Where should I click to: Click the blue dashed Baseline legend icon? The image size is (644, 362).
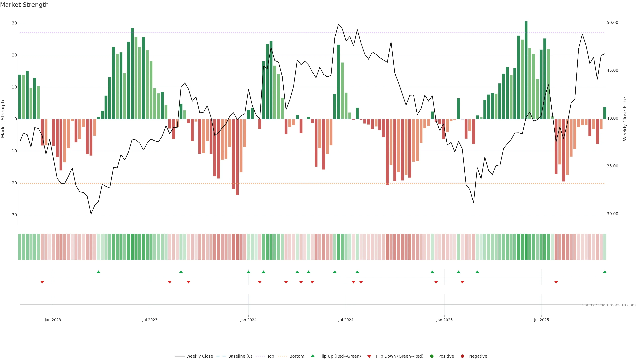[221, 356]
